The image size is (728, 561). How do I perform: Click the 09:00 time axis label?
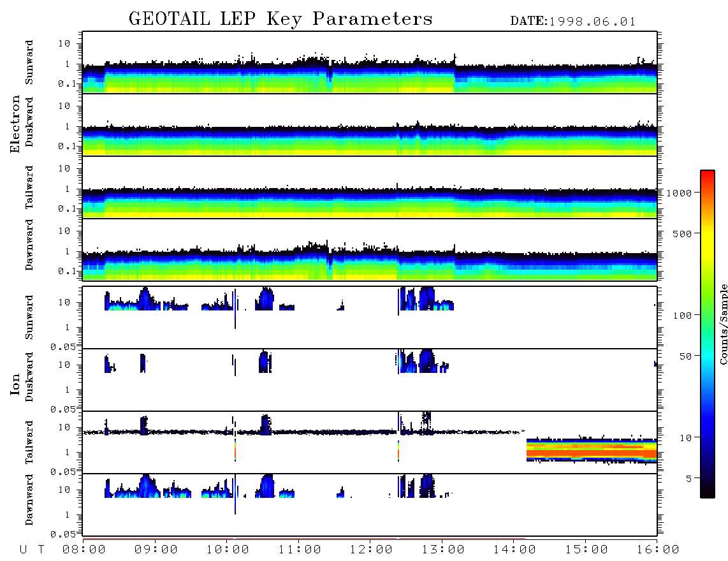156,550
